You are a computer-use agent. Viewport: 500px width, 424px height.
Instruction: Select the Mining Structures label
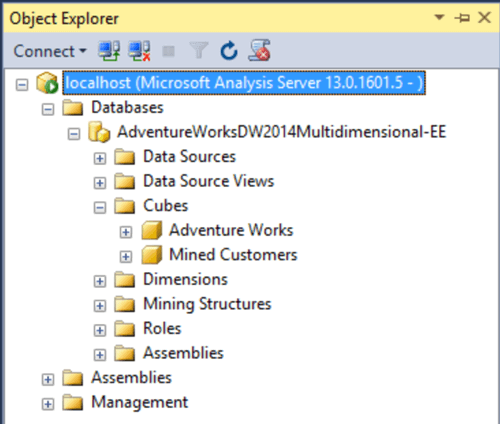click(x=207, y=304)
